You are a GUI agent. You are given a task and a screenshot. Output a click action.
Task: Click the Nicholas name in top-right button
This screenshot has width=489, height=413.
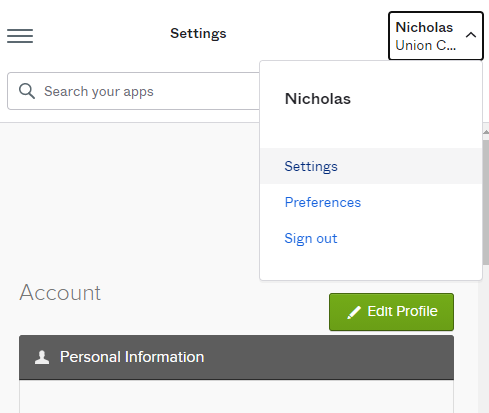click(x=424, y=27)
